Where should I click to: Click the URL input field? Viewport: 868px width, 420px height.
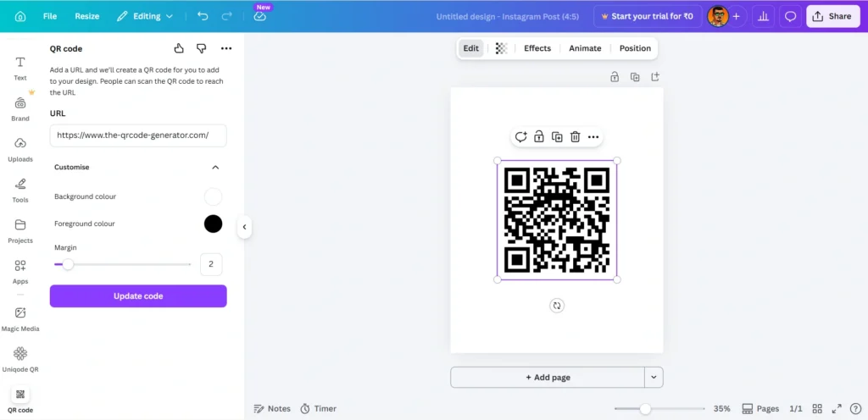tap(138, 135)
